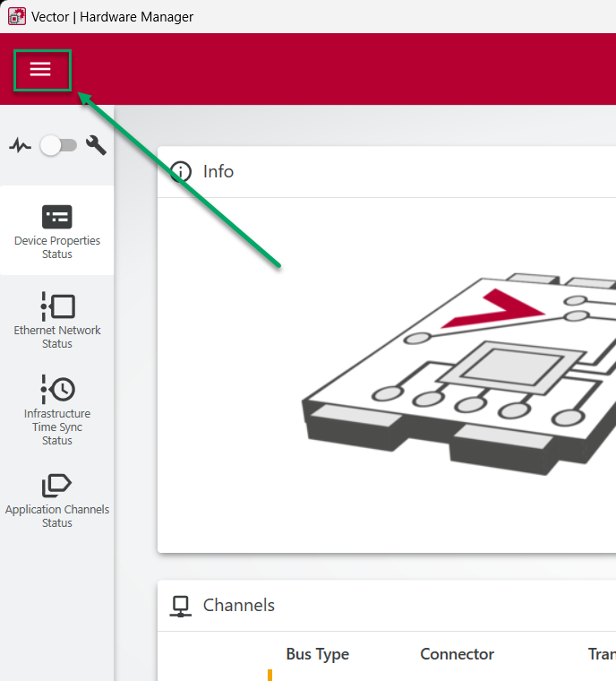Open the hamburger navigation menu
The width and height of the screenshot is (616, 681).
[41, 70]
